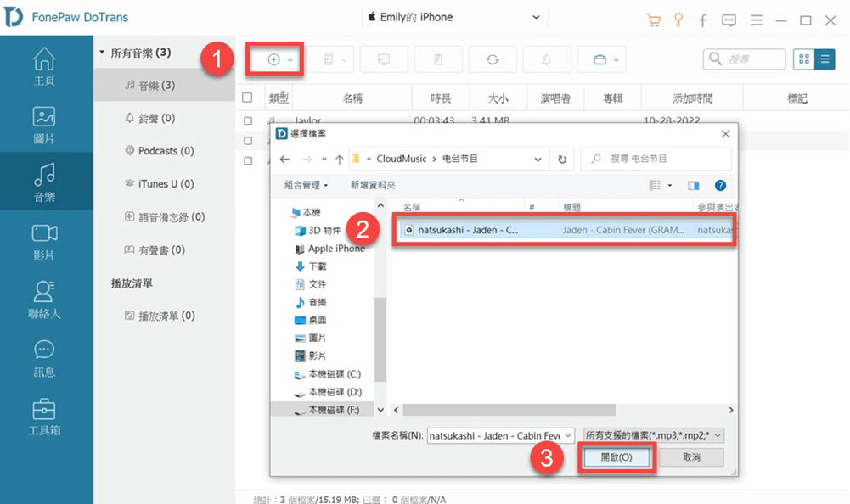Click 新增資料夾 new folder button

click(x=373, y=185)
